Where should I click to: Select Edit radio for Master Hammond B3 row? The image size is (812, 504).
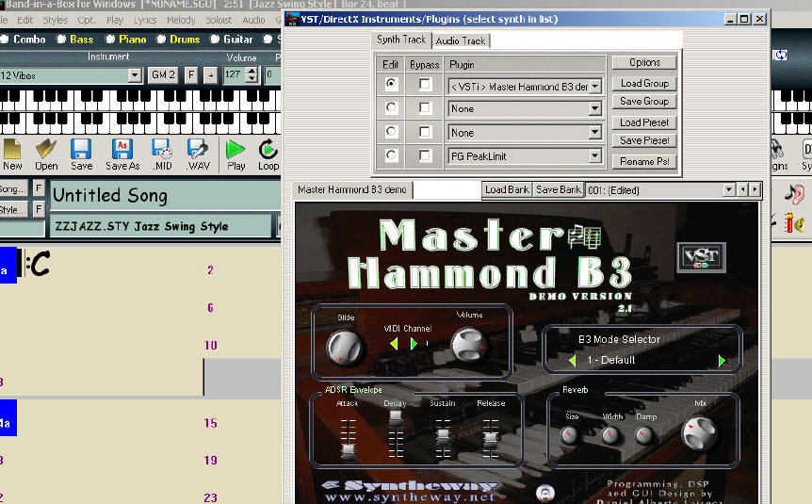(x=391, y=84)
